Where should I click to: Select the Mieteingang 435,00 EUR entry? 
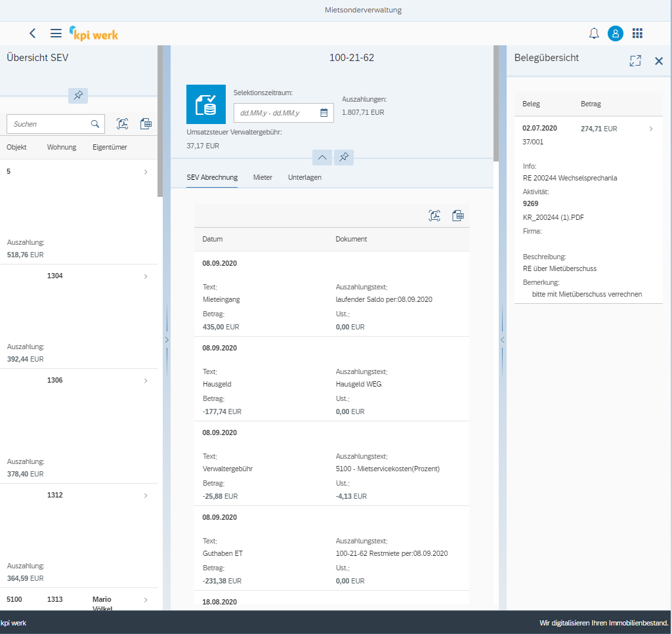(331, 294)
